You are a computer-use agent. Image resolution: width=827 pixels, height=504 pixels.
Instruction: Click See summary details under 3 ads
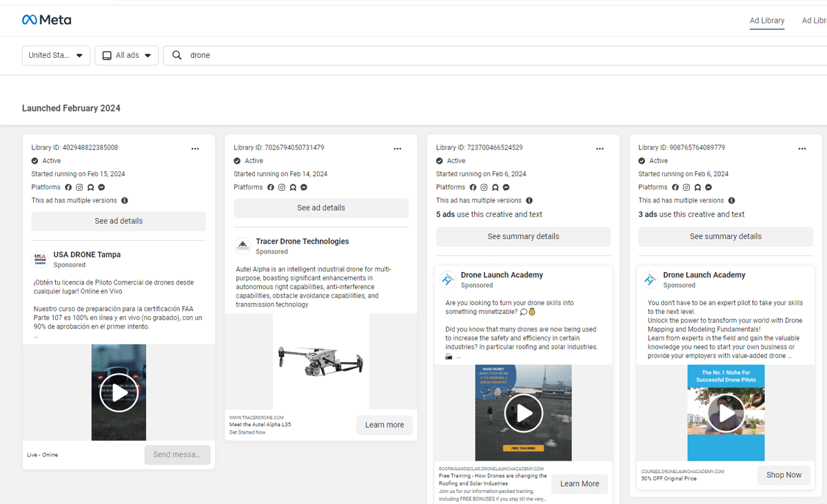coord(726,236)
